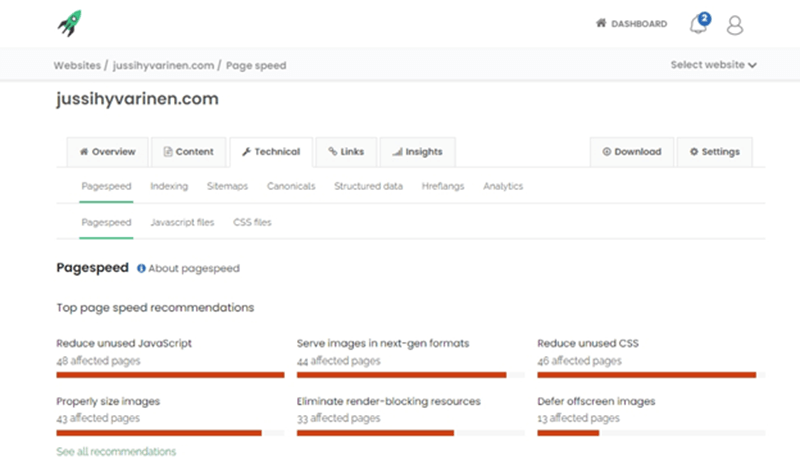
Task: Open the Canonicals subtab
Action: 291,186
